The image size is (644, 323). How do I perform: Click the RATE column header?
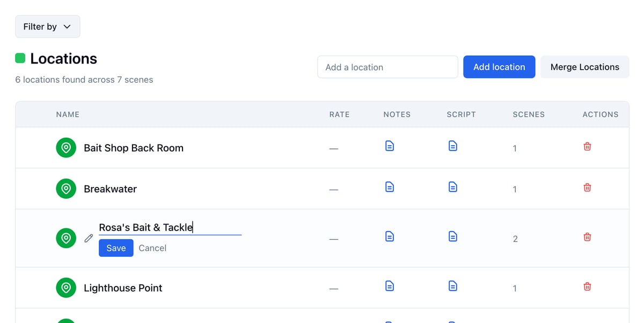pyautogui.click(x=339, y=114)
